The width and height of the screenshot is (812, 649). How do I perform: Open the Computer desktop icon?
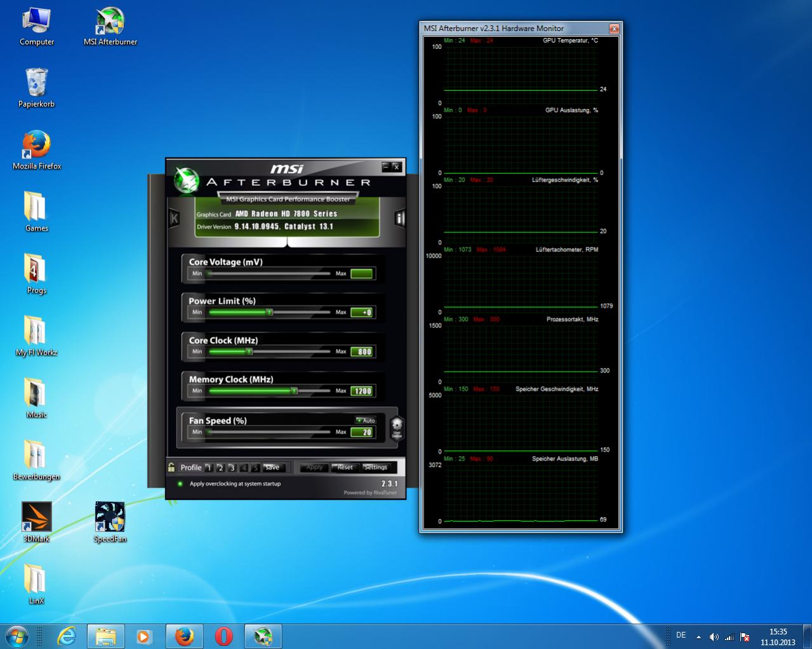pyautogui.click(x=37, y=27)
